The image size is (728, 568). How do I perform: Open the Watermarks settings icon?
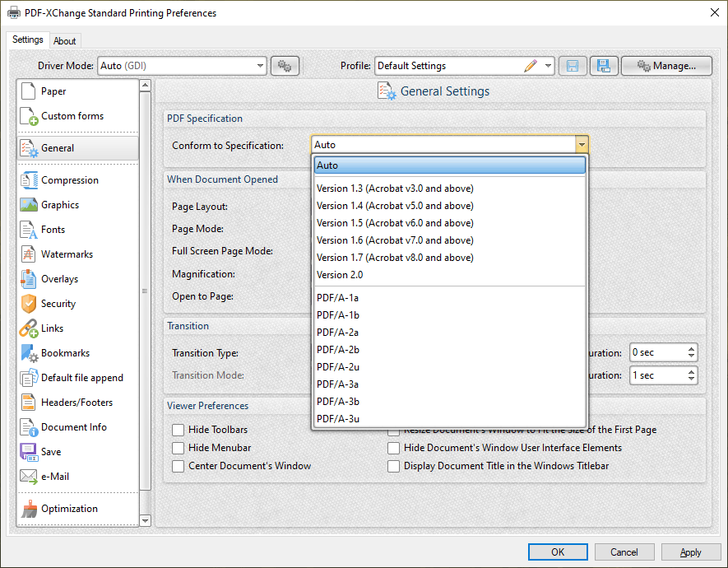[x=29, y=254]
